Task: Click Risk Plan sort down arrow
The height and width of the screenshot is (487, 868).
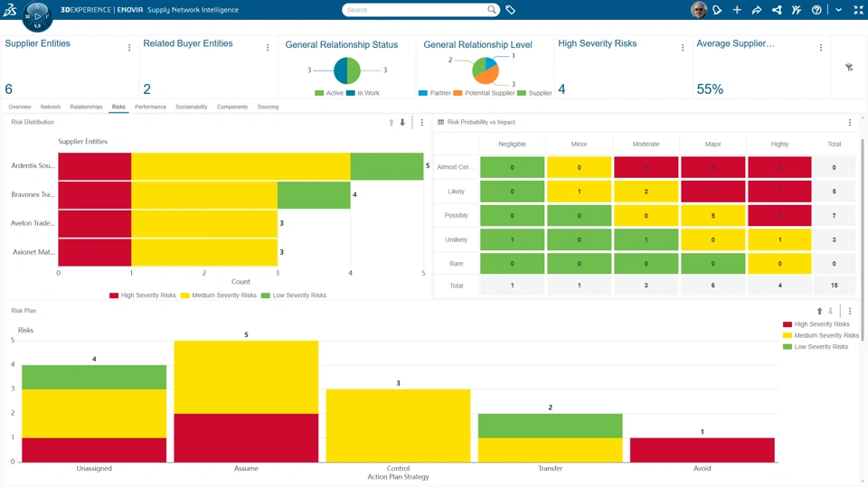Action: click(830, 311)
